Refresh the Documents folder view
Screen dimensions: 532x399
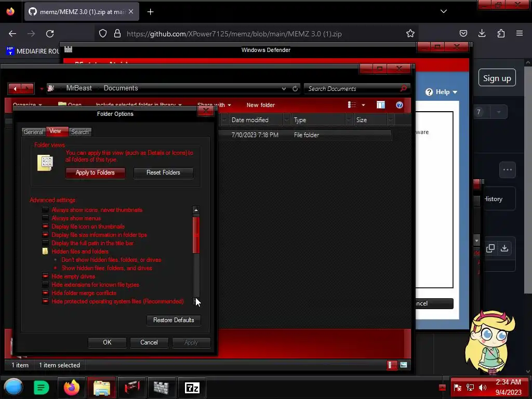coord(295,88)
